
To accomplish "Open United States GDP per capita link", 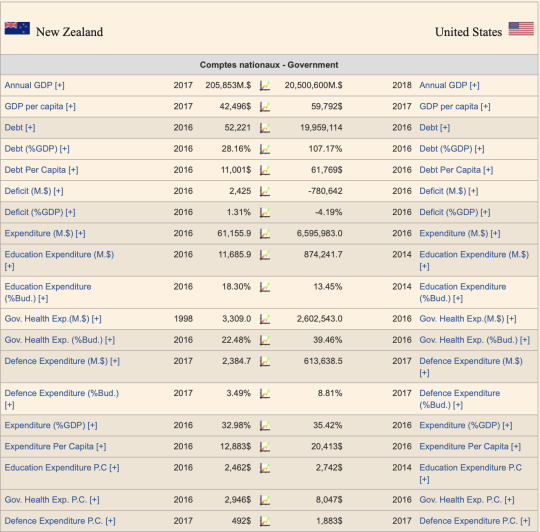I will coord(455,106).
